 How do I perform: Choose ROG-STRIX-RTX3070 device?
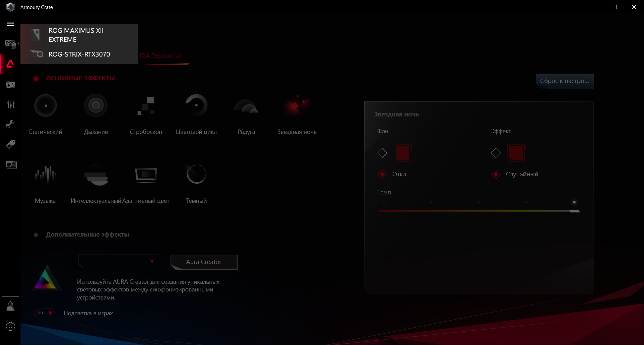(x=79, y=54)
